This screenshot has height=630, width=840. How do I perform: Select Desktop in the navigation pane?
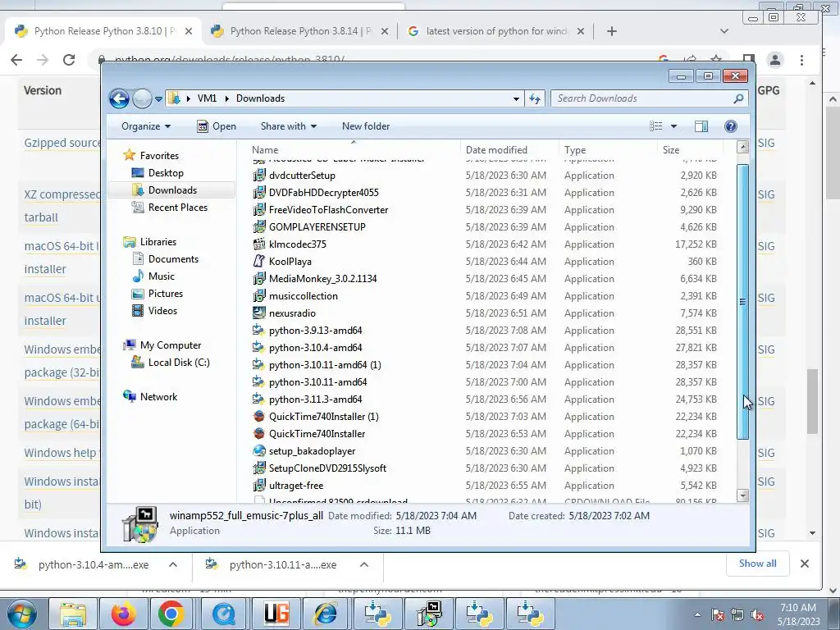click(x=166, y=173)
